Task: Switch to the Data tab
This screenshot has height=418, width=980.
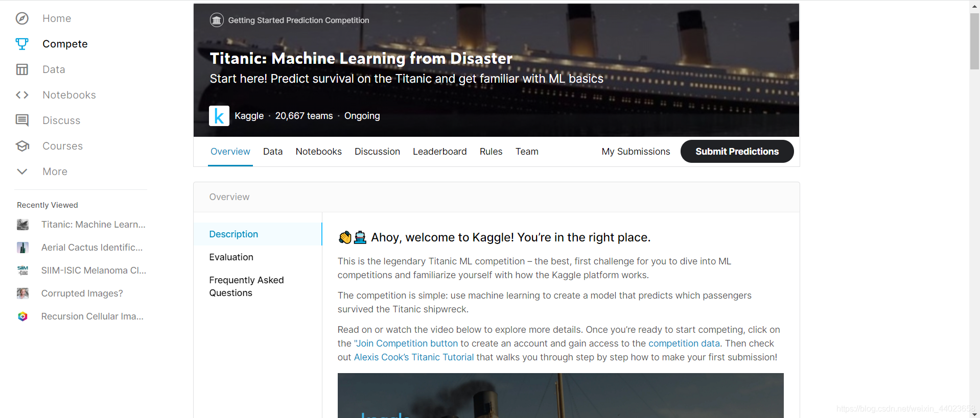Action: [x=273, y=152]
